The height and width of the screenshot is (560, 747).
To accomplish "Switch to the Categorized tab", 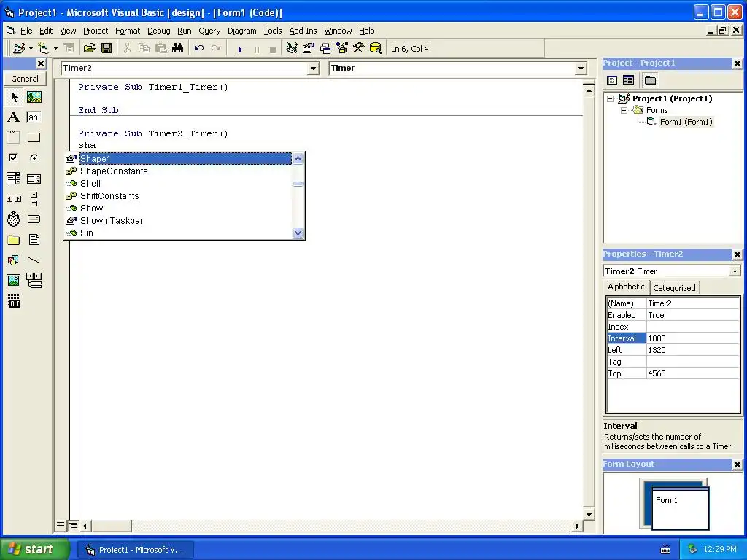I will click(x=674, y=287).
